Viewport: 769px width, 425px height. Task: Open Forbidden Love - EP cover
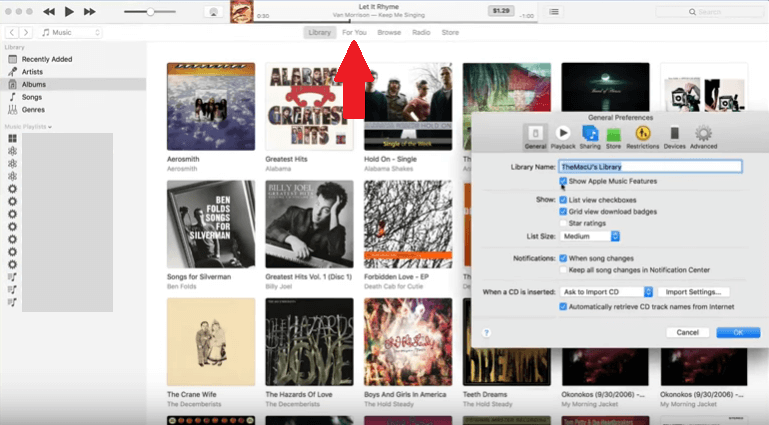[x=408, y=224]
